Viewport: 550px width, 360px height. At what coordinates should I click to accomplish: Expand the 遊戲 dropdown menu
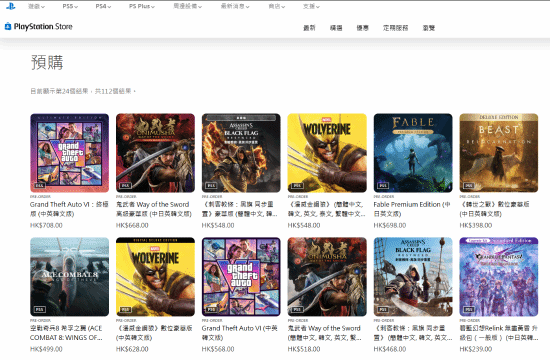click(x=36, y=6)
